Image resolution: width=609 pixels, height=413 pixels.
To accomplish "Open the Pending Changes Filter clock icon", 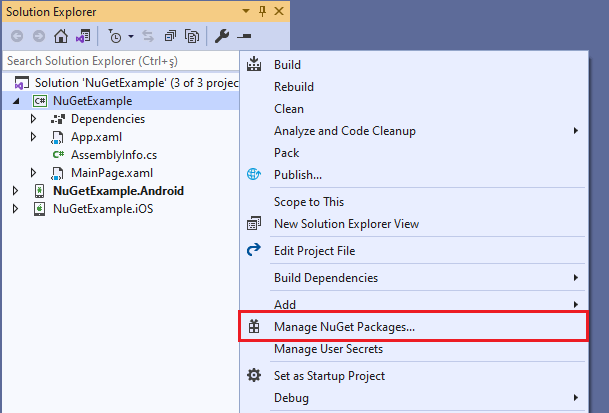I will click(115, 36).
